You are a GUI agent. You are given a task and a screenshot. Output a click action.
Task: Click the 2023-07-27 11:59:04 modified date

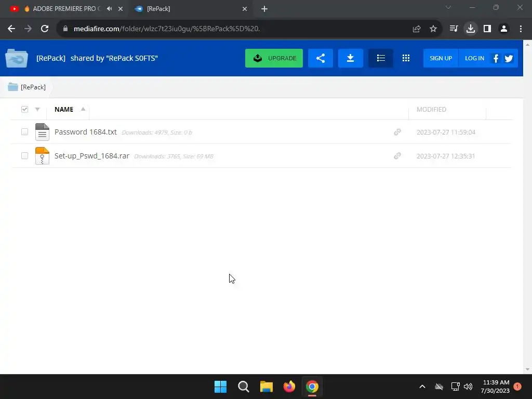(x=446, y=132)
